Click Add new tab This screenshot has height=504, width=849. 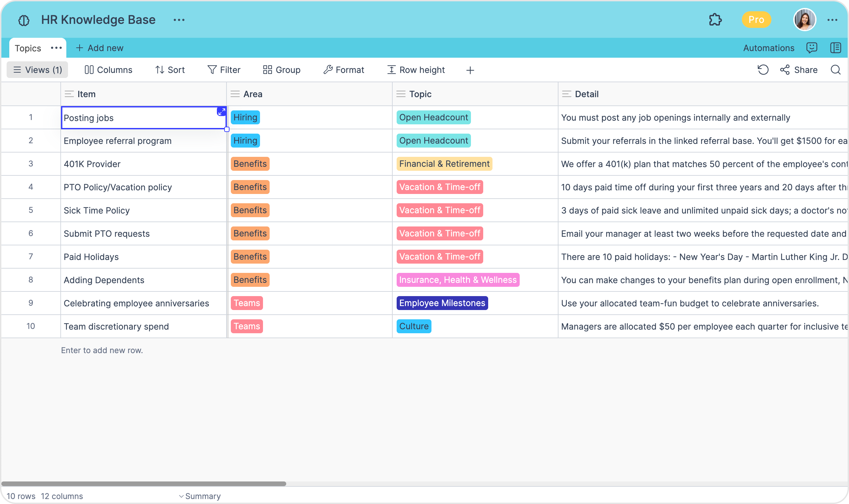pos(99,48)
